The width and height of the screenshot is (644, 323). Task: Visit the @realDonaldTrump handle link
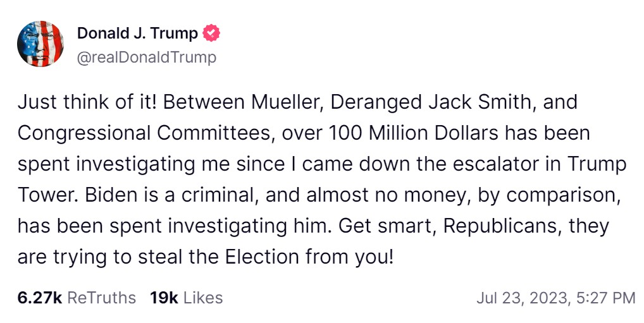(x=146, y=58)
